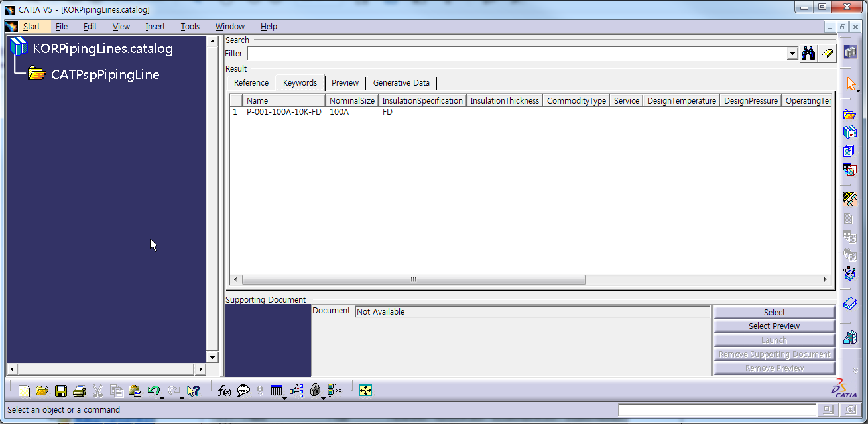
Task: Click the Catalog Editor workbench icon
Action: point(850,53)
